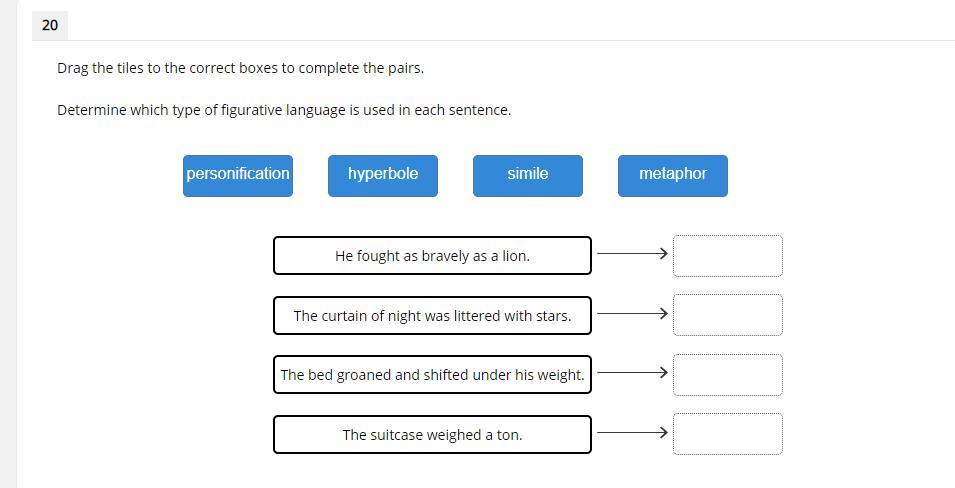Viewport: 955px width, 488px height.
Task: Select the empty box for the suitcase sentence
Action: (x=728, y=434)
